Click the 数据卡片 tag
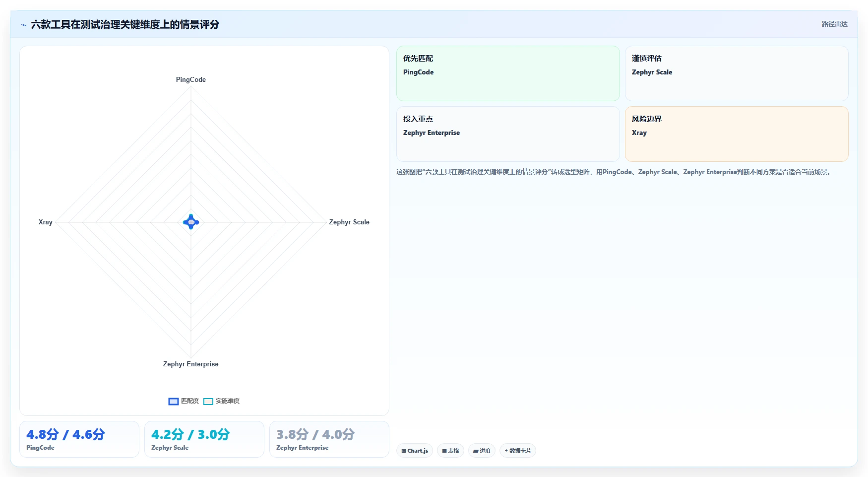The height and width of the screenshot is (477, 868). pos(518,451)
